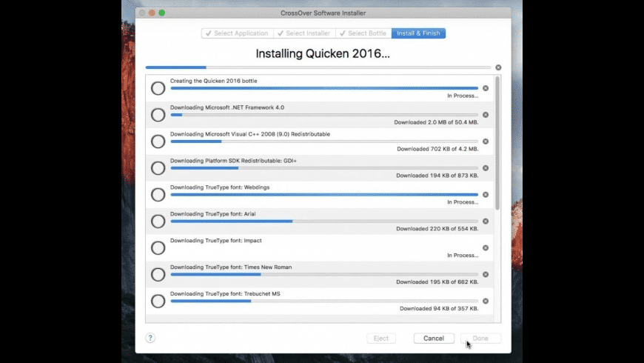Cancel the Webdings font download

tap(486, 194)
